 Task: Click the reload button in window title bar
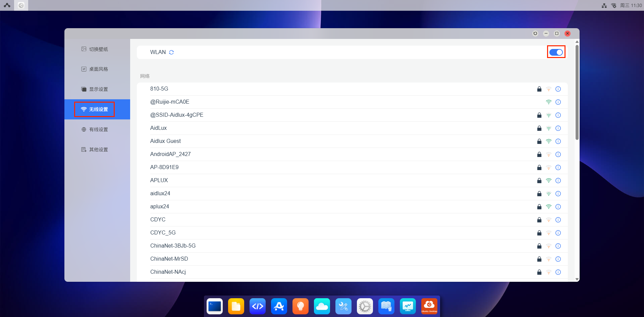tap(535, 34)
